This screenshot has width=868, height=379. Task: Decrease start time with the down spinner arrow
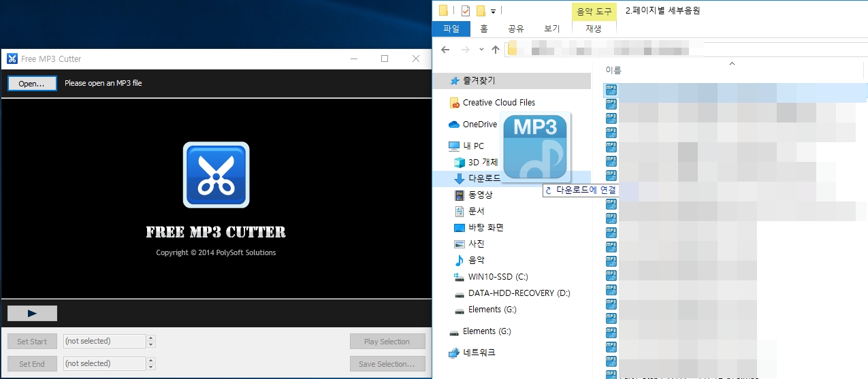coord(151,345)
